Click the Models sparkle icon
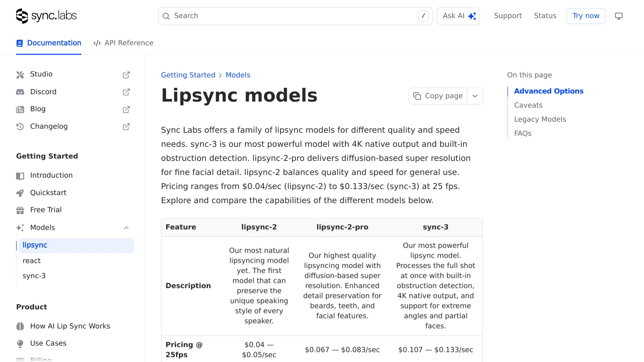This screenshot has height=362, width=644. [20, 228]
